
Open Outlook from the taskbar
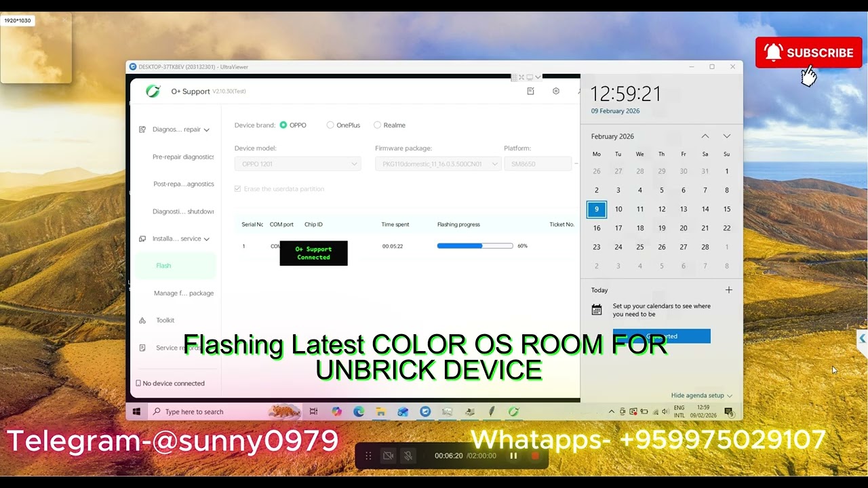click(403, 411)
